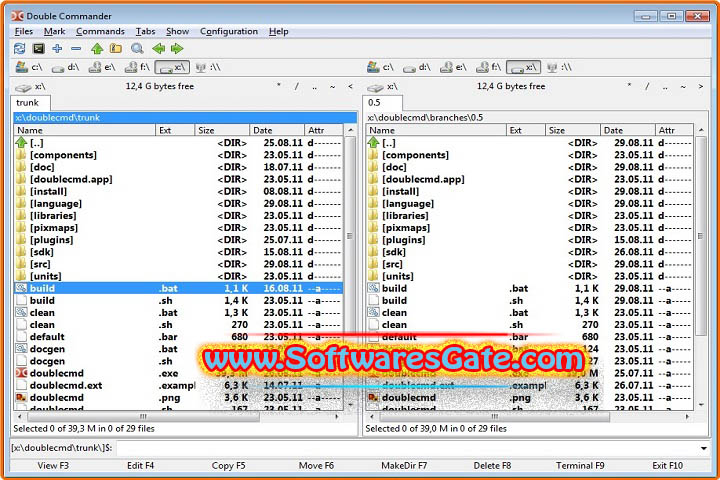Open the Files menu

[x=23, y=31]
